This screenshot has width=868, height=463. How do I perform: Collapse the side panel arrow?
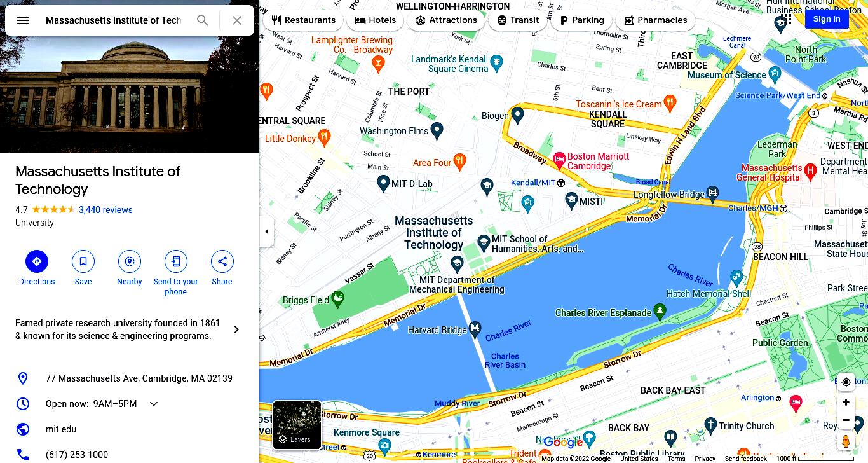(x=267, y=231)
